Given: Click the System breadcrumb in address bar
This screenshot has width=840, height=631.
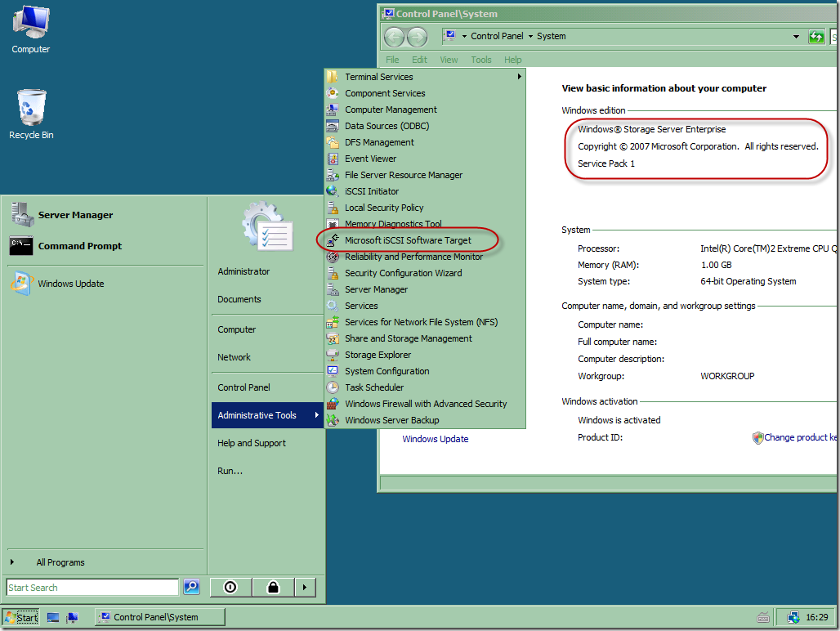Looking at the screenshot, I should pos(552,36).
